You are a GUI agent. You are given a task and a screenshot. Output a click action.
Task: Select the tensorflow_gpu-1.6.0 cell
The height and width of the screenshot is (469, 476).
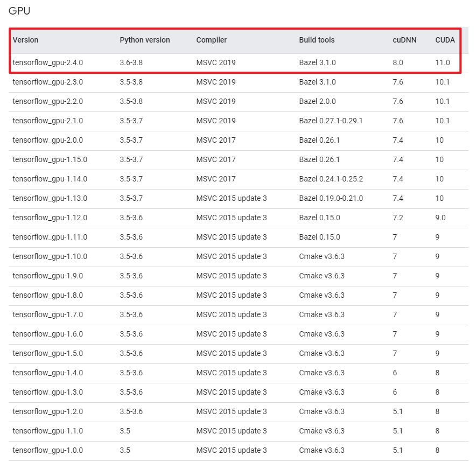point(48,334)
